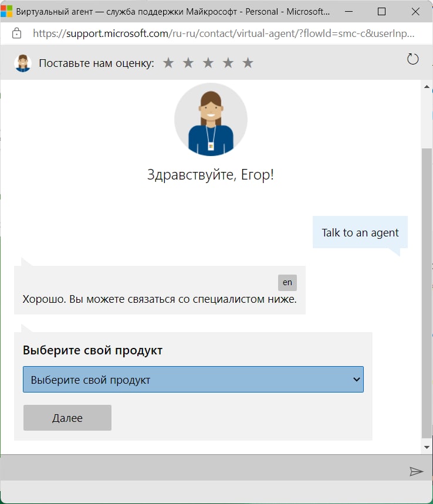Screen dimensions: 433x504
Task: Restart the conversation with the refresh icon
Action: [412, 59]
